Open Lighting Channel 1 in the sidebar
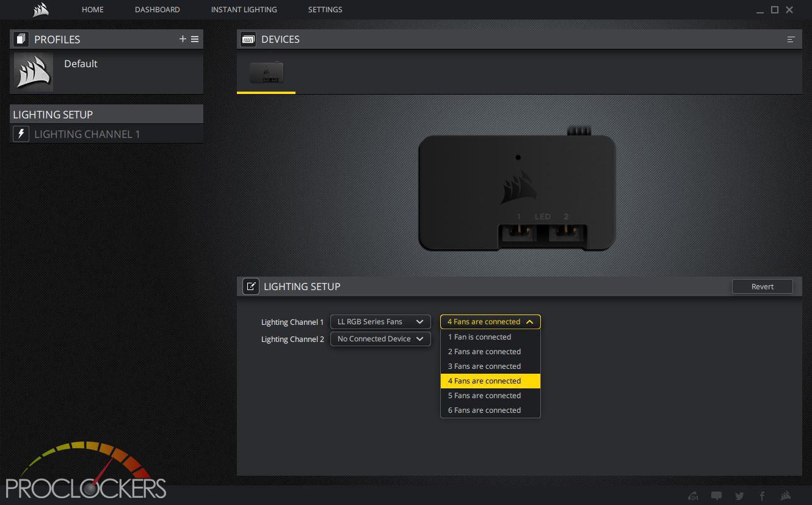The width and height of the screenshot is (812, 505). click(x=107, y=134)
